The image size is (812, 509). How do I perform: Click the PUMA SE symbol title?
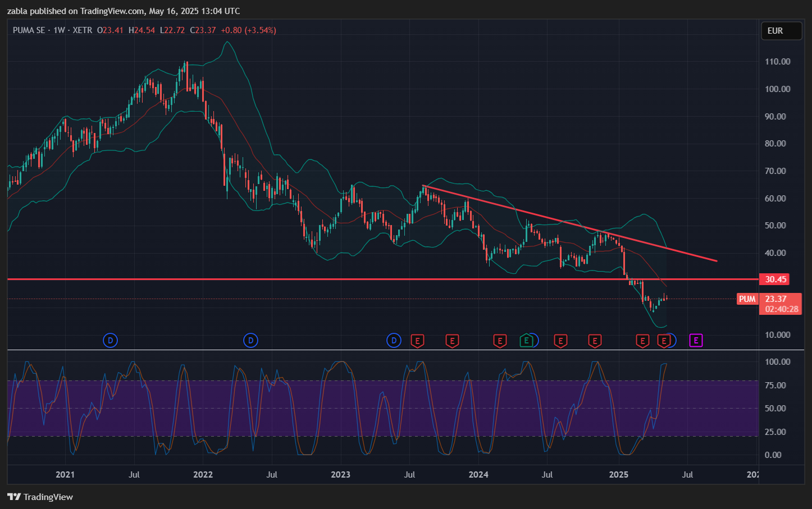pyautogui.click(x=29, y=30)
